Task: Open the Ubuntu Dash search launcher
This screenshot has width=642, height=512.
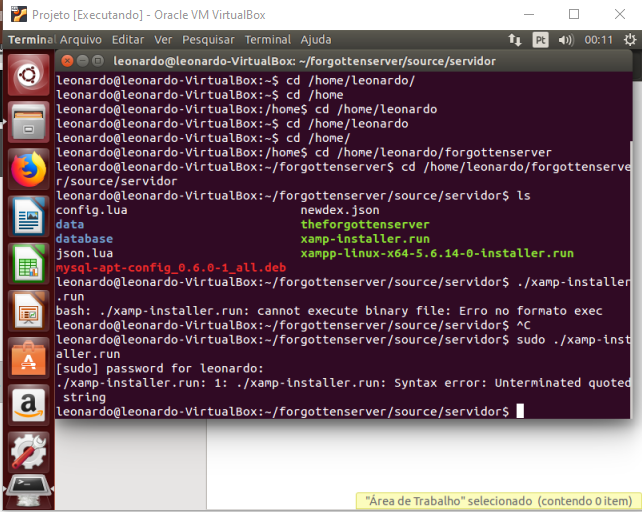Action: (28, 75)
